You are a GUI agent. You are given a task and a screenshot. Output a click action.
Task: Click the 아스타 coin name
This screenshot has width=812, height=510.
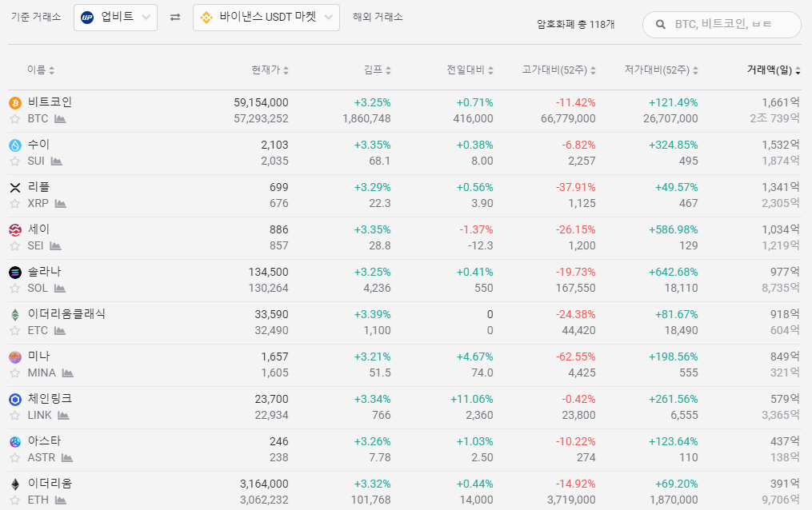tap(44, 441)
